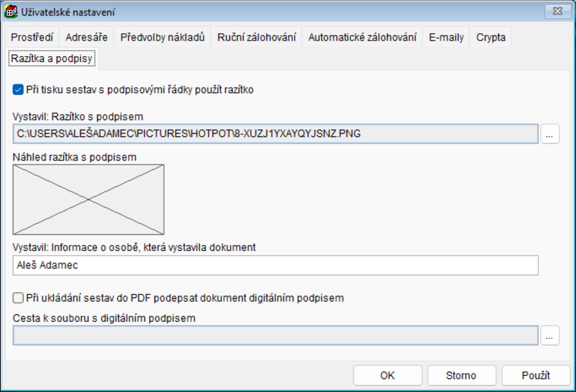Select the Razítka a podpisy tab
Viewport: 576px width, 392px height.
(51, 59)
